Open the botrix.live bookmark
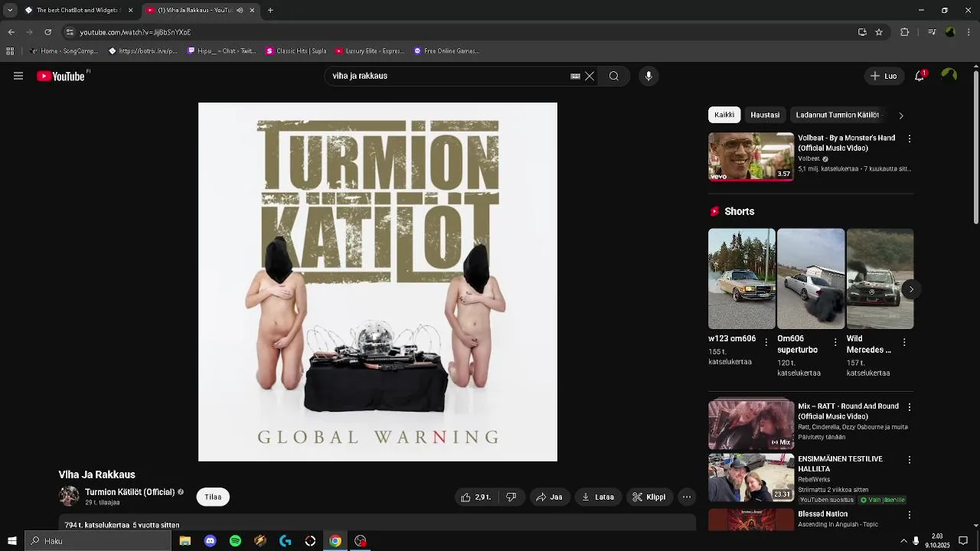 pyautogui.click(x=143, y=51)
